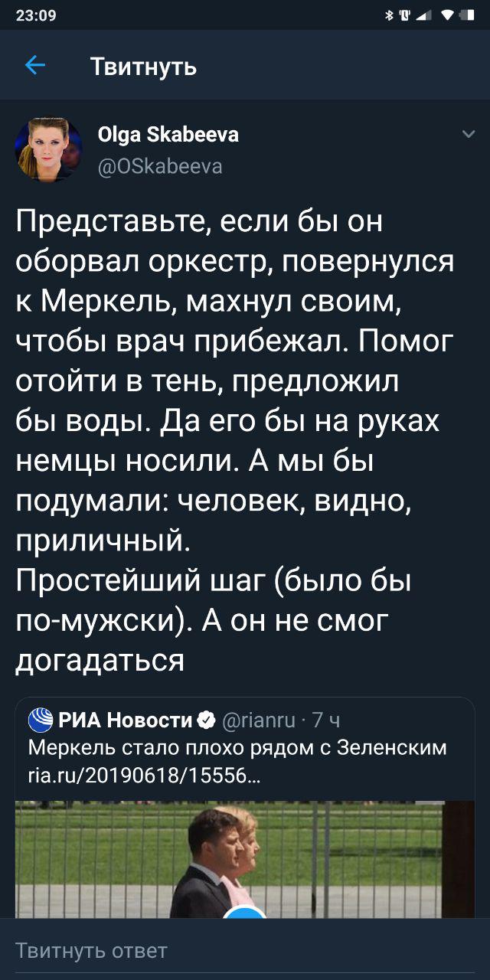Open the Olga Skabeeva display name

(168, 135)
